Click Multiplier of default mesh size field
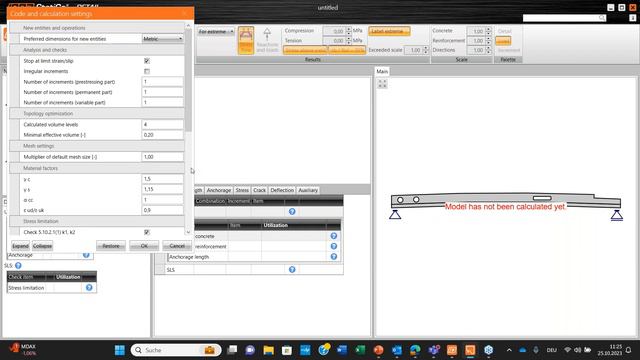This screenshot has height=360, width=640. click(162, 157)
